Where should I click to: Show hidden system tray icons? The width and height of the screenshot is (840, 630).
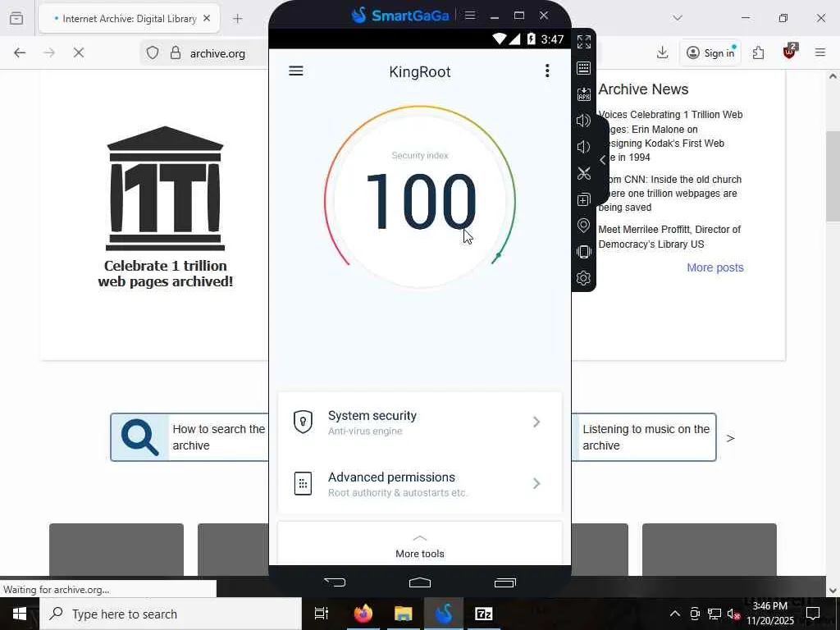[x=675, y=614]
